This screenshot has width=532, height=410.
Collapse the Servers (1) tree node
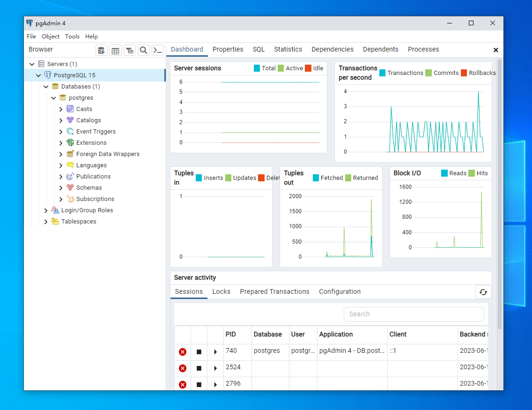tap(32, 64)
